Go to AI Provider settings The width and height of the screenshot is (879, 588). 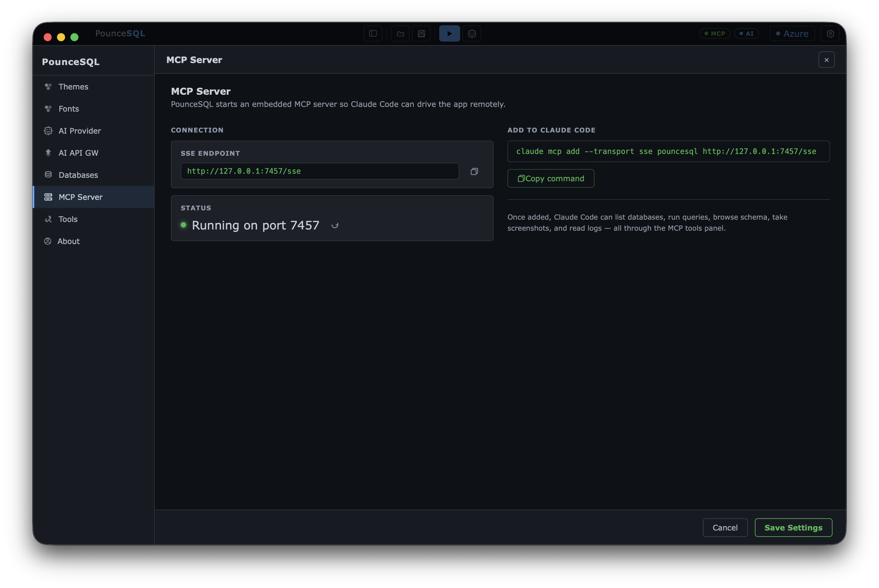click(x=93, y=131)
